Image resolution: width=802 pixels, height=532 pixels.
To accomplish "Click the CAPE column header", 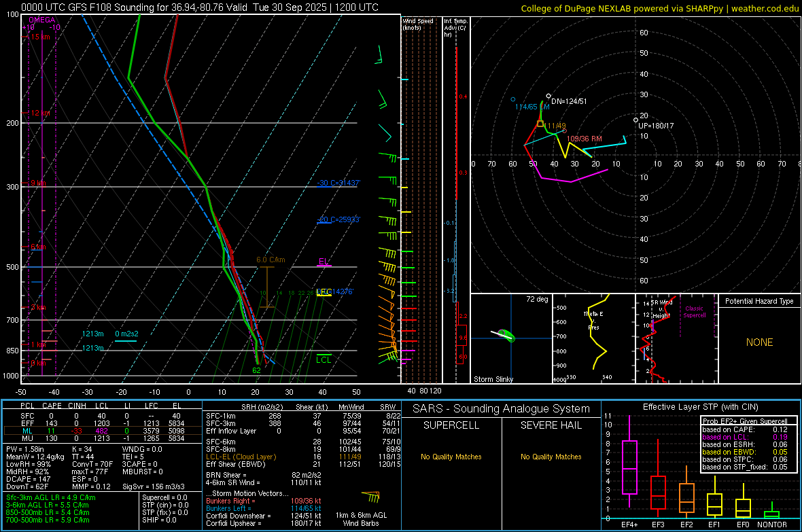I will pos(52,406).
